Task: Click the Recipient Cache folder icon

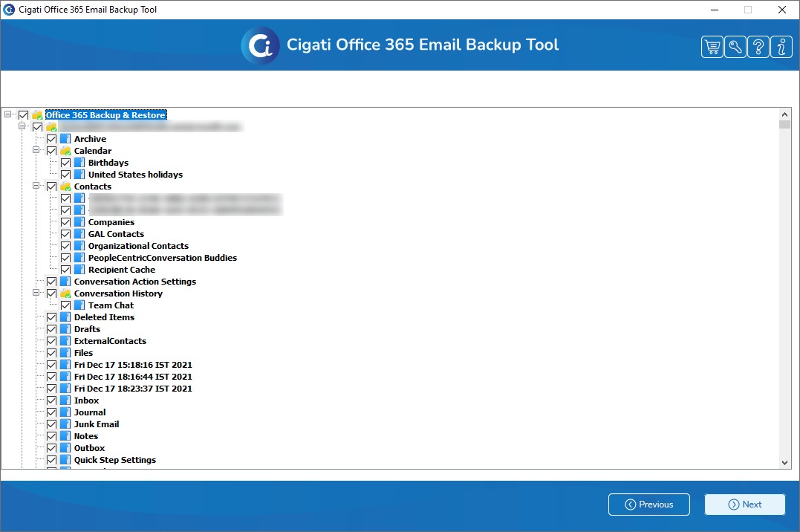Action: pos(79,270)
